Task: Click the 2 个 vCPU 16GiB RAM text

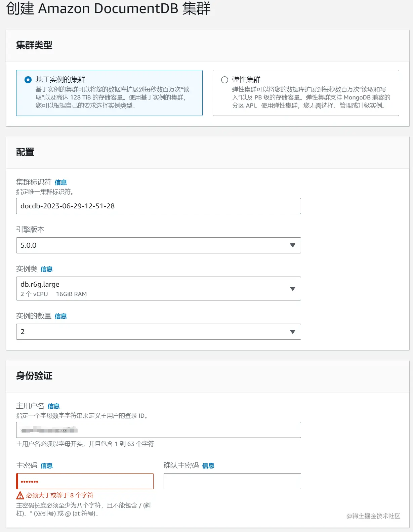Action: pos(54,294)
